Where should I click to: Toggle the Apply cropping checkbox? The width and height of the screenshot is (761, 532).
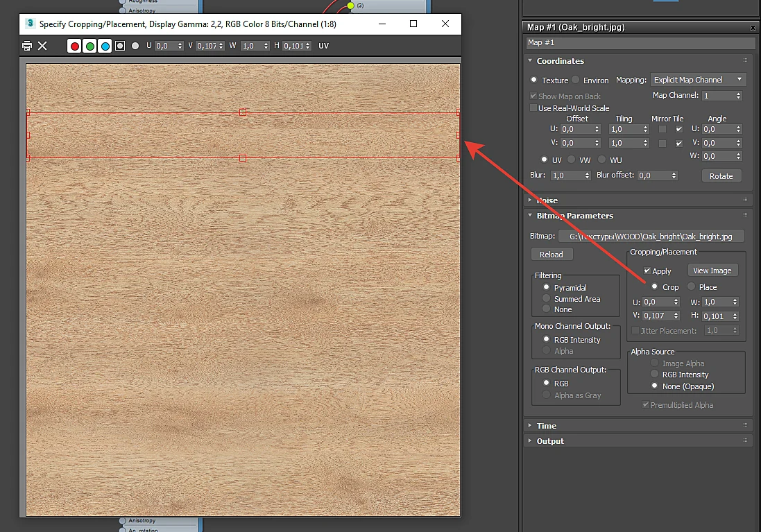coord(647,271)
